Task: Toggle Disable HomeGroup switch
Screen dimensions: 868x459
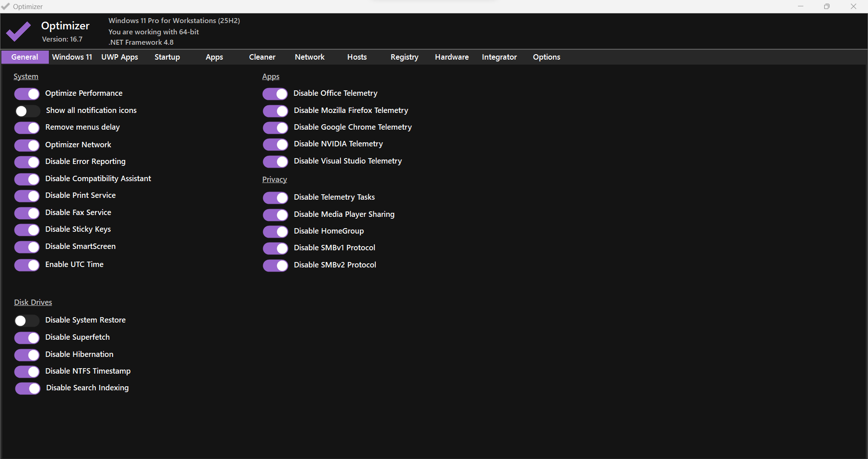Action: point(275,232)
